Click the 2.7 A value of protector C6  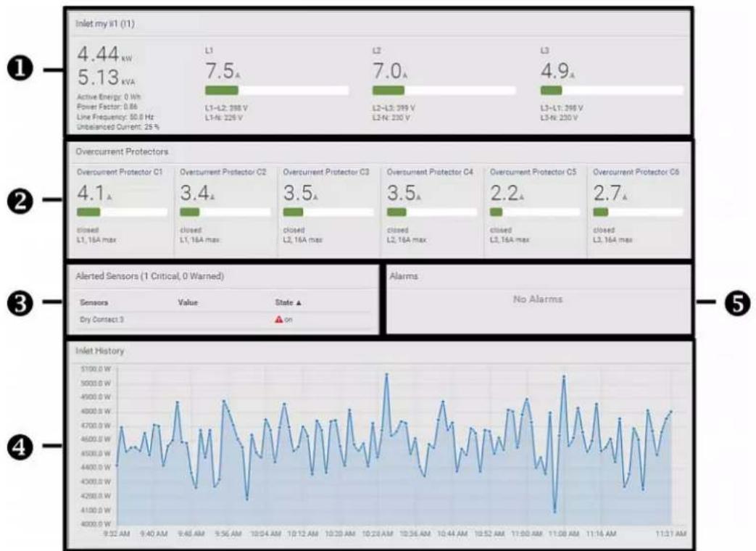pyautogui.click(x=610, y=194)
